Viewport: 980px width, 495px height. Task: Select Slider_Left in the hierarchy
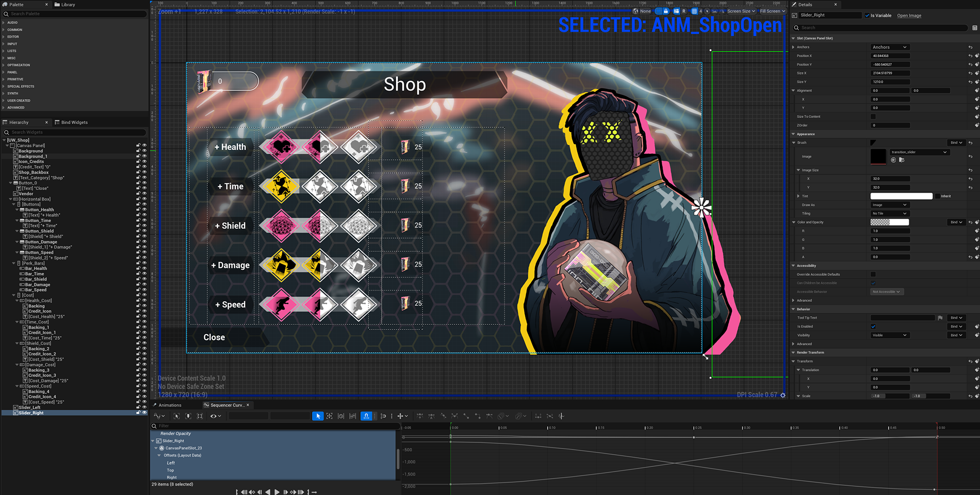(30, 408)
